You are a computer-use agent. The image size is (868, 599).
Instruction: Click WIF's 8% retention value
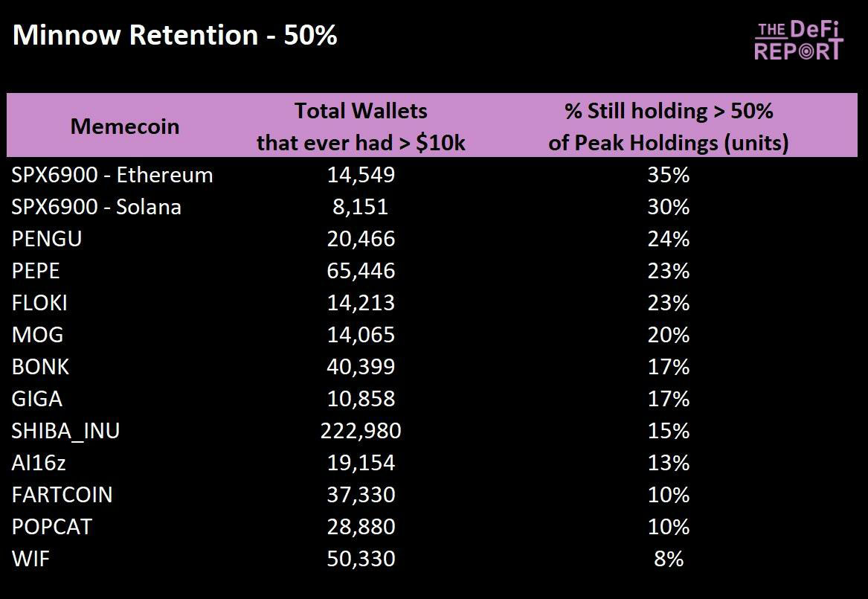668,559
